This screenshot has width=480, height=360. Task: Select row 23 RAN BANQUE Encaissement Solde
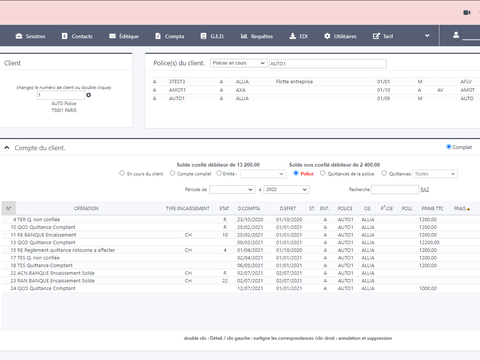point(241,281)
